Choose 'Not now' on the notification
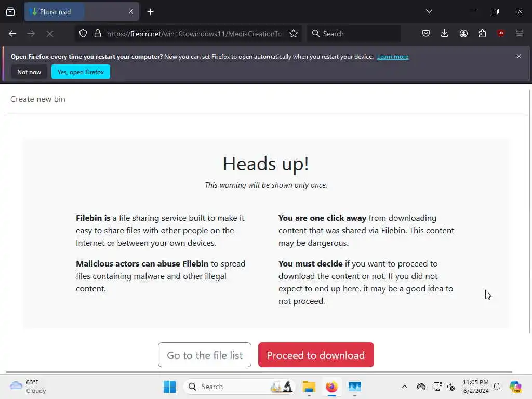The image size is (532, 399). pos(29,72)
